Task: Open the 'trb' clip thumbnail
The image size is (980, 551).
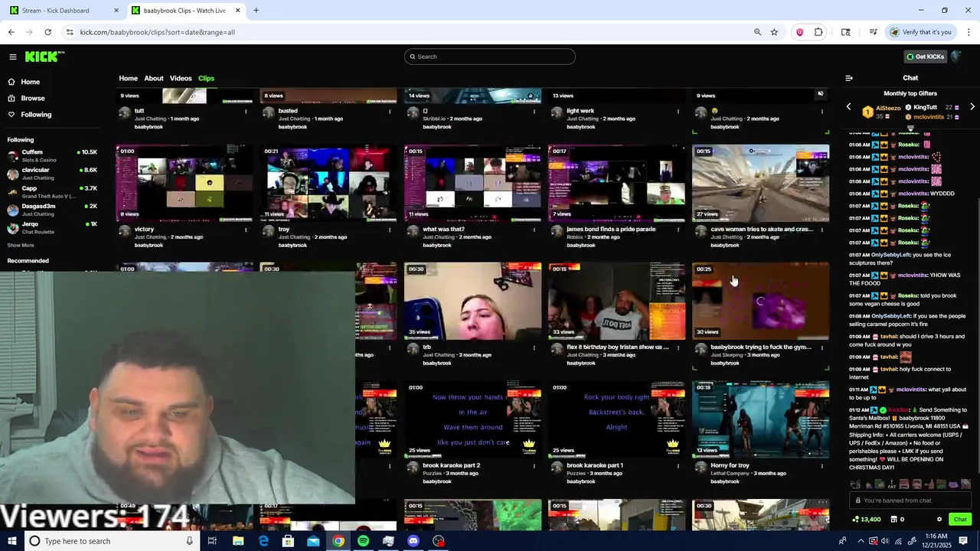Action: click(x=472, y=301)
